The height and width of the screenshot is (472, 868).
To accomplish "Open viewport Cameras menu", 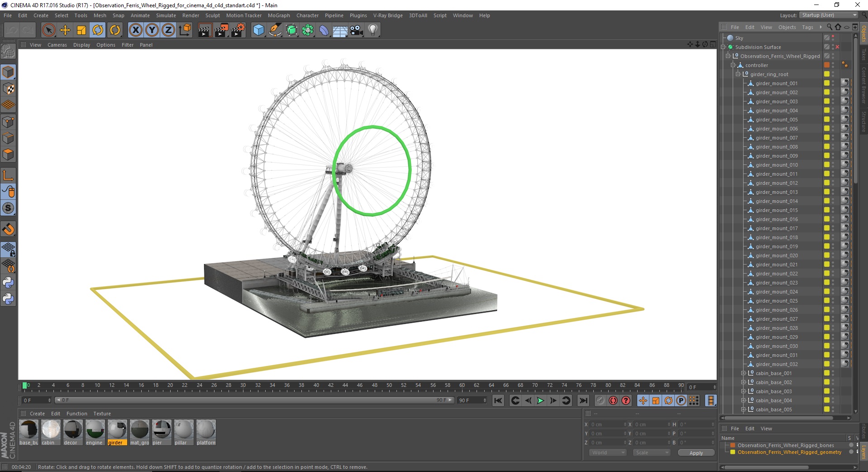I will coord(57,45).
